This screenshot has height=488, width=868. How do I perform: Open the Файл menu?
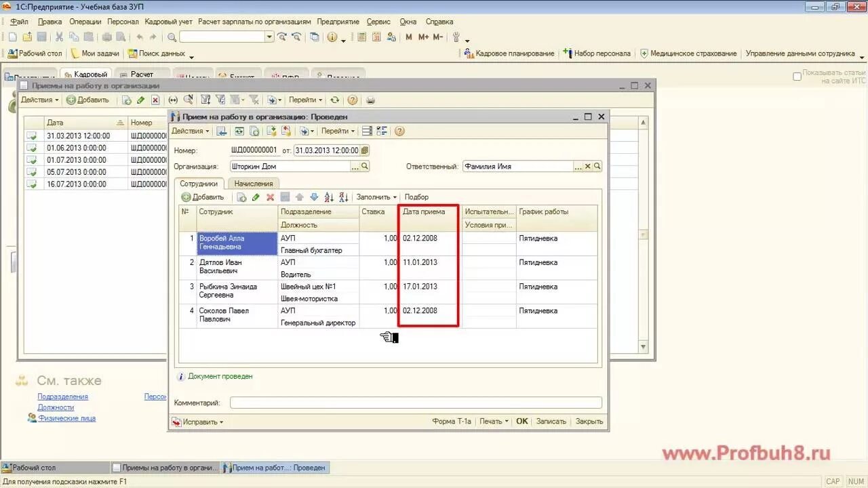coord(19,22)
